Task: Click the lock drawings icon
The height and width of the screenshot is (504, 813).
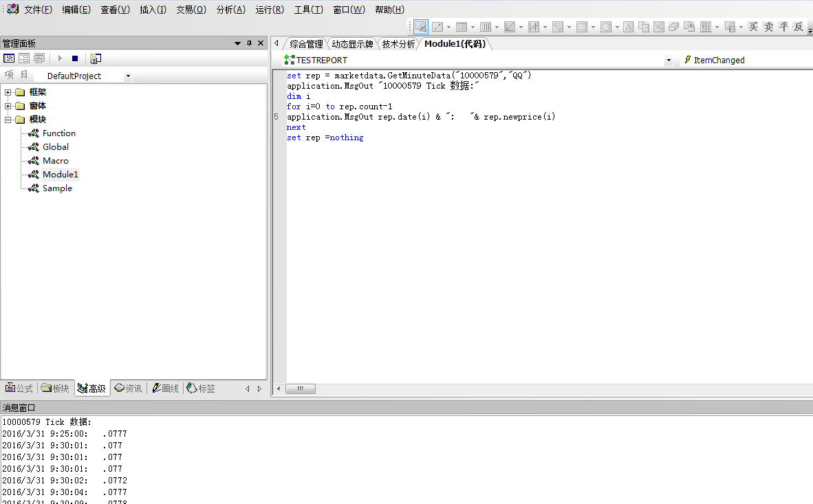Action: tap(689, 27)
